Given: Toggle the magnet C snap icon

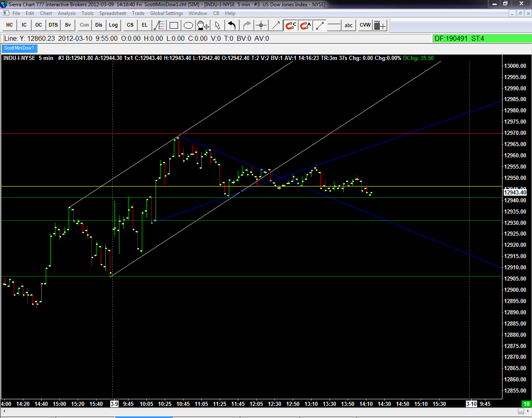Looking at the screenshot, I should click(290, 25).
